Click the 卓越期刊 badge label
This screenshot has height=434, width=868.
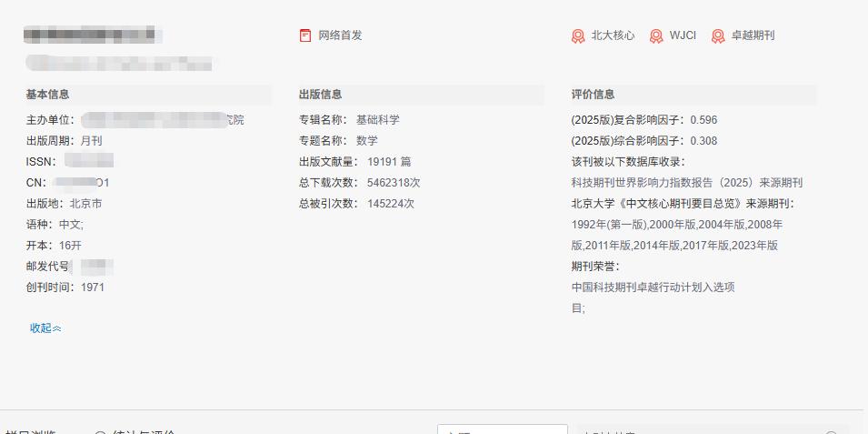coord(753,35)
